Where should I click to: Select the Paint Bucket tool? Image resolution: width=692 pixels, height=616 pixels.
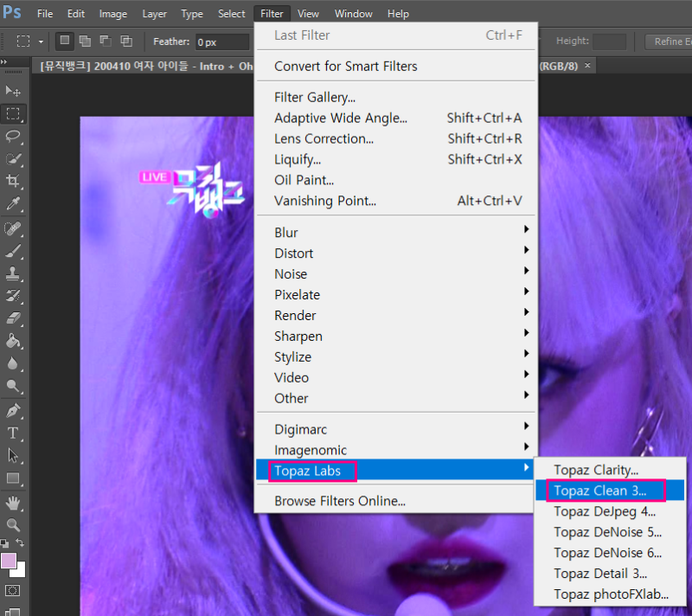pos(13,341)
